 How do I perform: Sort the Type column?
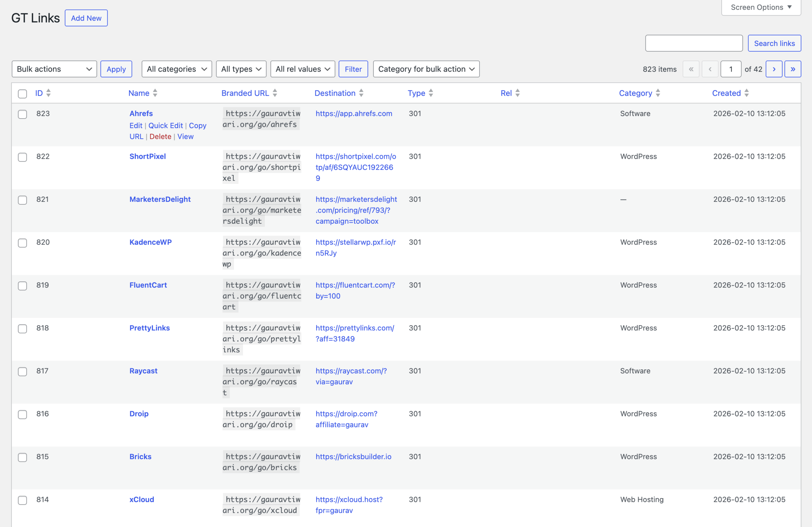pos(416,93)
